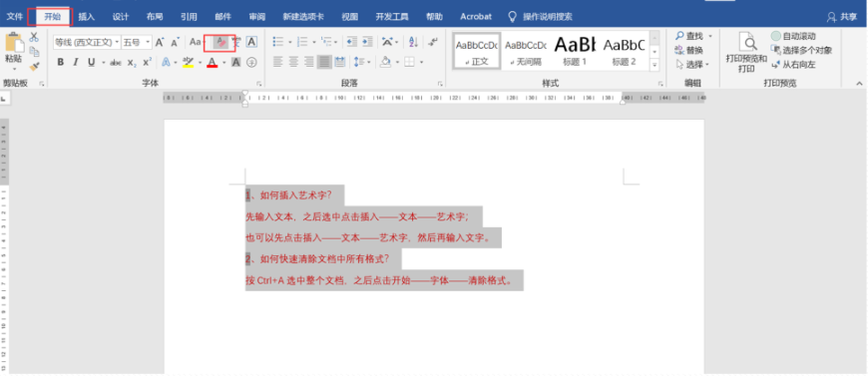The width and height of the screenshot is (868, 376).
Task: Click the Cut scissors icon
Action: [x=34, y=37]
